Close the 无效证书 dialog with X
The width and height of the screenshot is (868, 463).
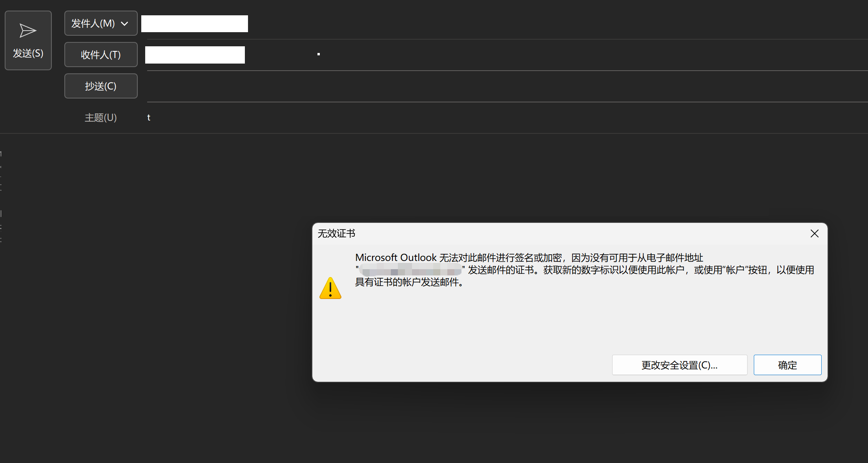[815, 233]
